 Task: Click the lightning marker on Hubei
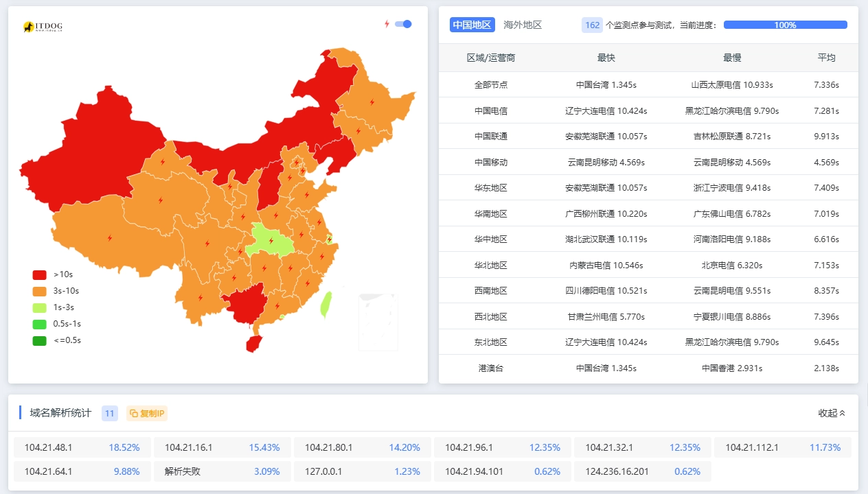click(271, 241)
